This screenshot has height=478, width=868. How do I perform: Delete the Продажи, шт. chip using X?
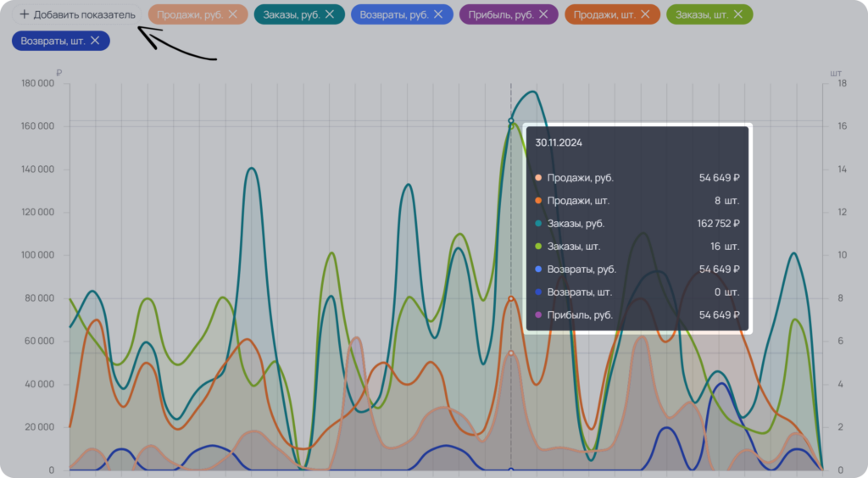pyautogui.click(x=645, y=14)
